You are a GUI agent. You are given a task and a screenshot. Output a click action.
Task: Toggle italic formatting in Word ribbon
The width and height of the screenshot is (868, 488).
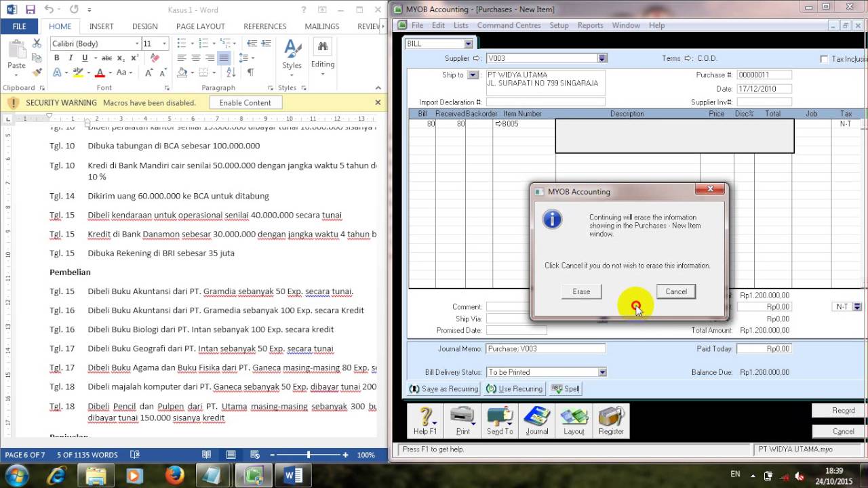(x=70, y=58)
